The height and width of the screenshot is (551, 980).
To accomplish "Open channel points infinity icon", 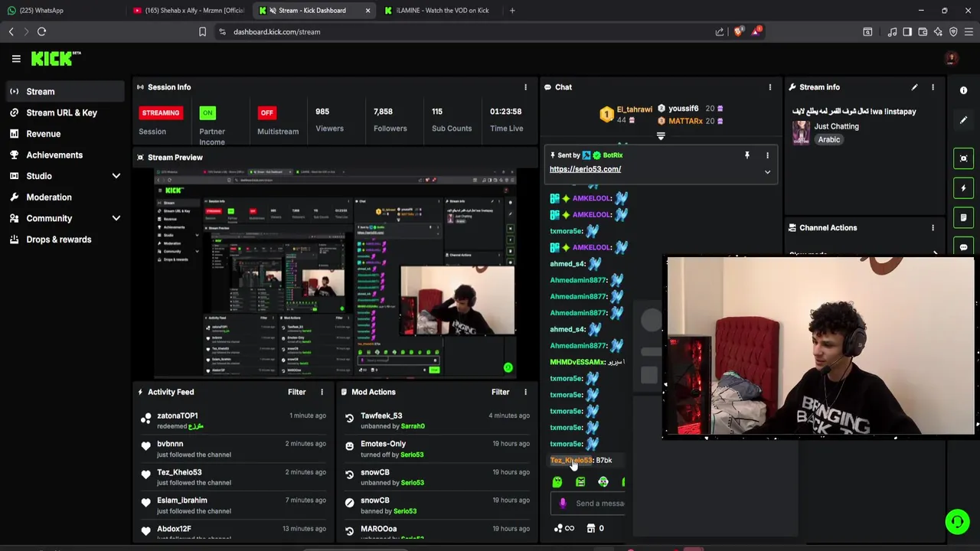I will pos(564,528).
